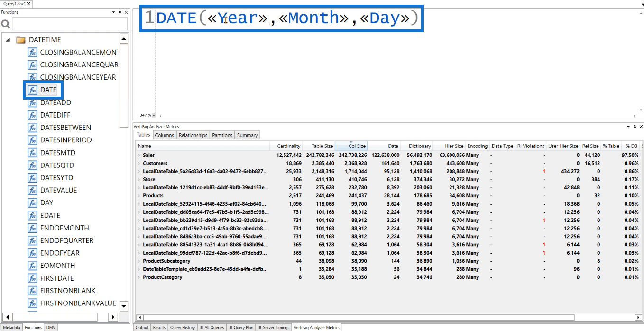Click the fx icon next to EDATE

pyautogui.click(x=32, y=215)
